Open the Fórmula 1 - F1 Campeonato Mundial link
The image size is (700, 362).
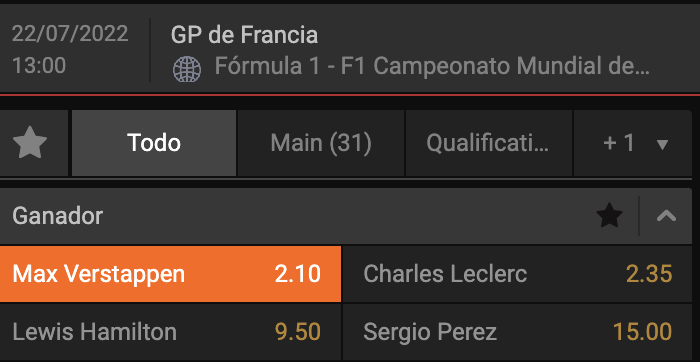[x=432, y=66]
